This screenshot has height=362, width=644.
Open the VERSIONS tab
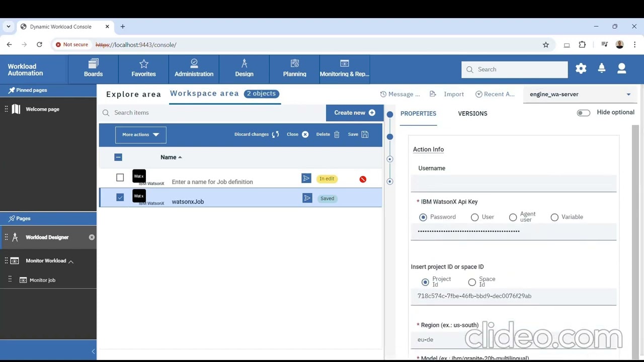click(x=472, y=114)
